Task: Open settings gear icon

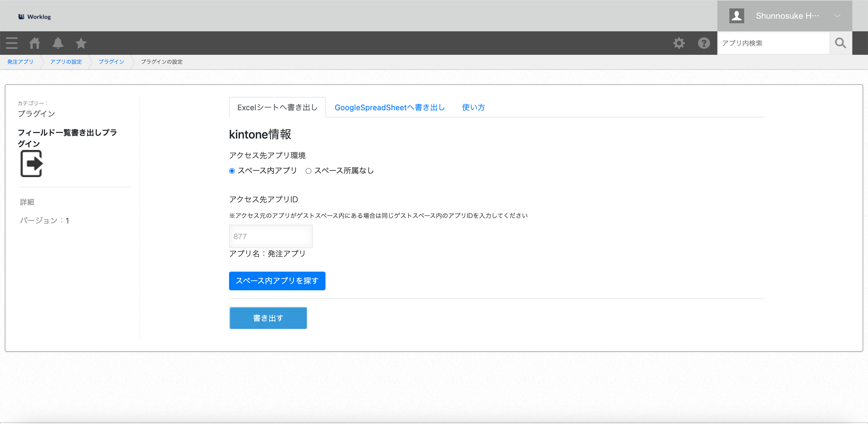Action: (679, 43)
